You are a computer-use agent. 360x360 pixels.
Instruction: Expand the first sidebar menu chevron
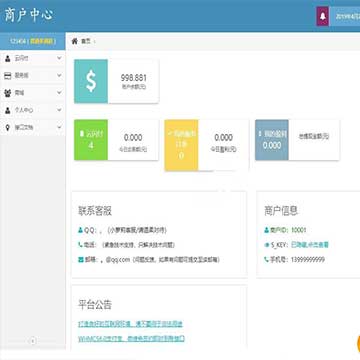point(59,58)
